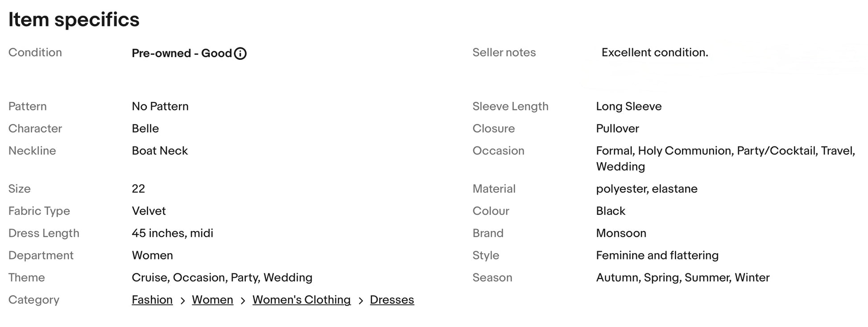
Task: Open the Women category link
Action: [212, 300]
